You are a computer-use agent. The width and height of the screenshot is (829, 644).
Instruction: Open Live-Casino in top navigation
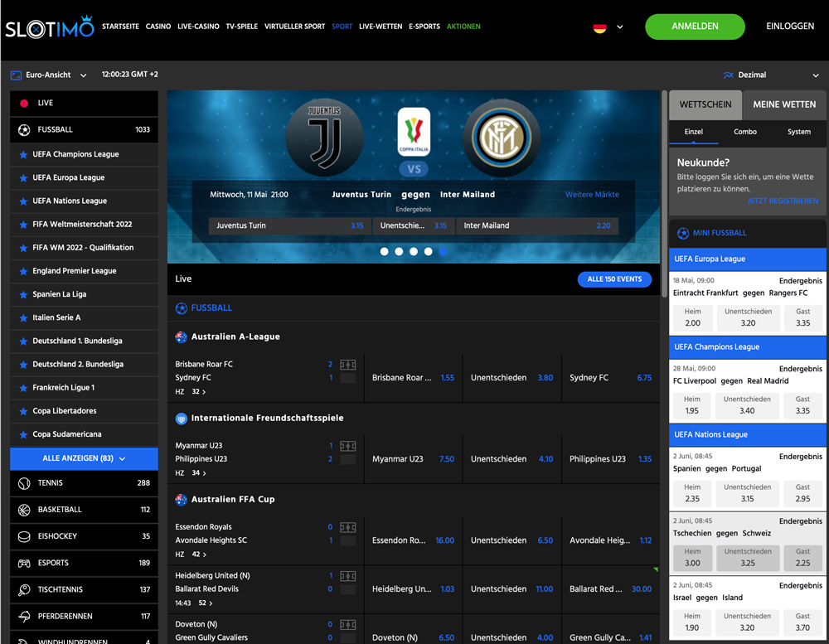198,27
